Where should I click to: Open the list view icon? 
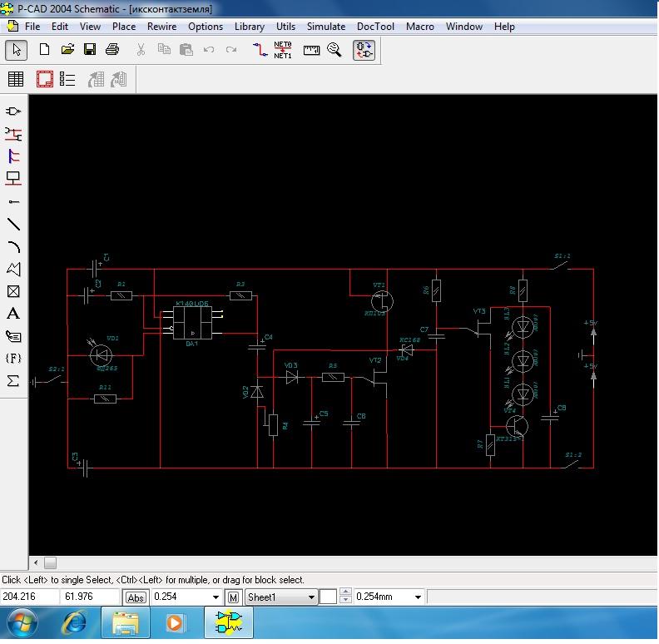67,79
